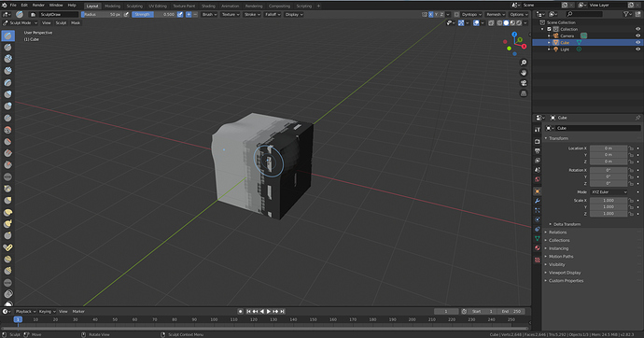Open the Remesh dropdown
This screenshot has height=338, width=644.
[495, 14]
